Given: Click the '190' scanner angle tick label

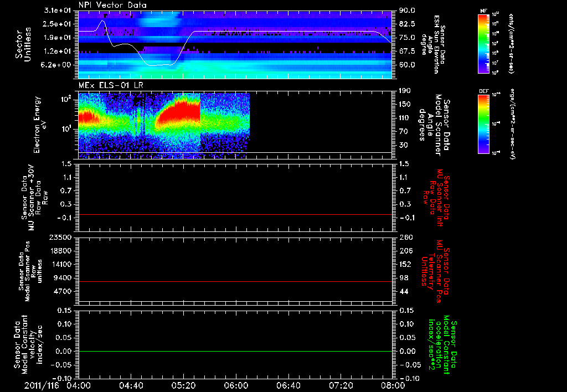Looking at the screenshot, I should [x=405, y=91].
